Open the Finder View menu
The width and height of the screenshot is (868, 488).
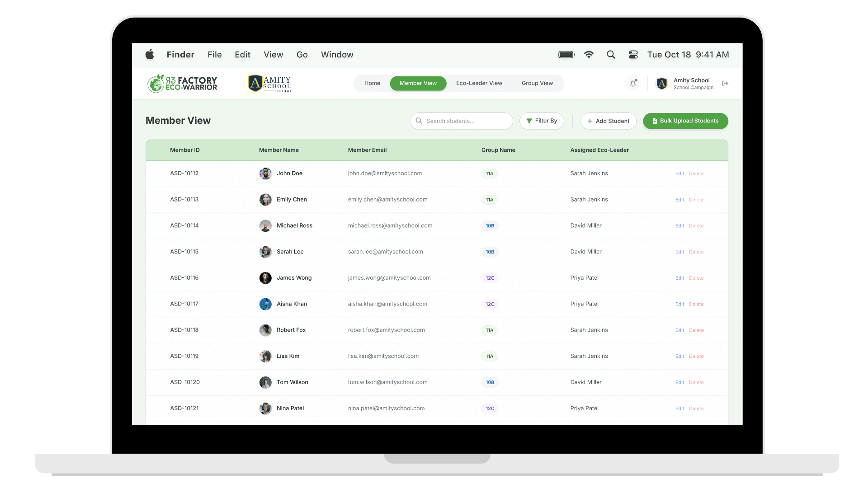click(273, 55)
